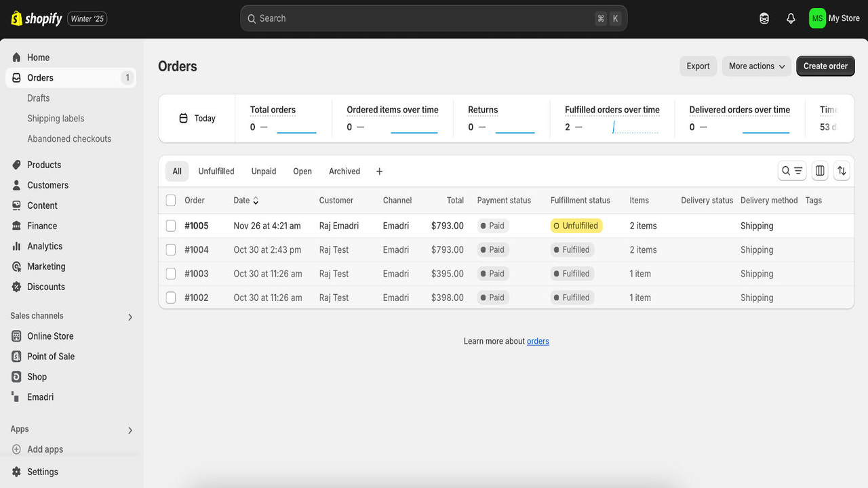Expand the Apps section
The image size is (868, 488).
[130, 429]
